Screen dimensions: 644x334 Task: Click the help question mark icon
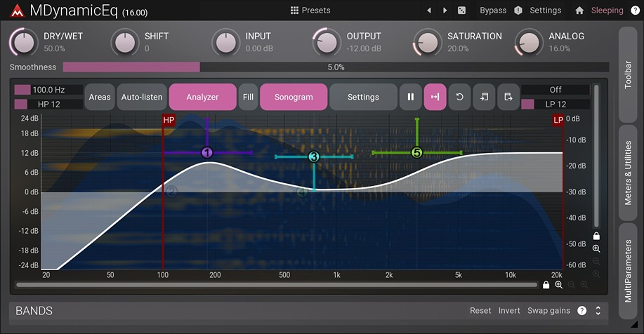click(581, 310)
